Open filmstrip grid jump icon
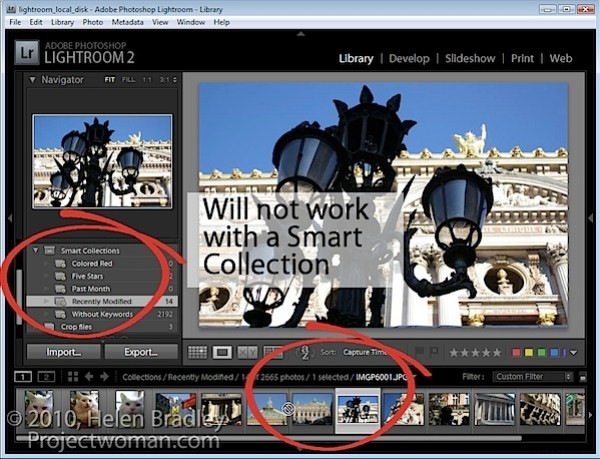This screenshot has height=459, width=600. tap(73, 377)
